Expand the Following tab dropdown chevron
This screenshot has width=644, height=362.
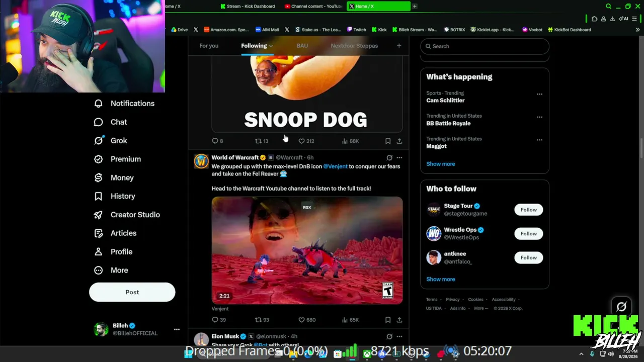pyautogui.click(x=271, y=46)
